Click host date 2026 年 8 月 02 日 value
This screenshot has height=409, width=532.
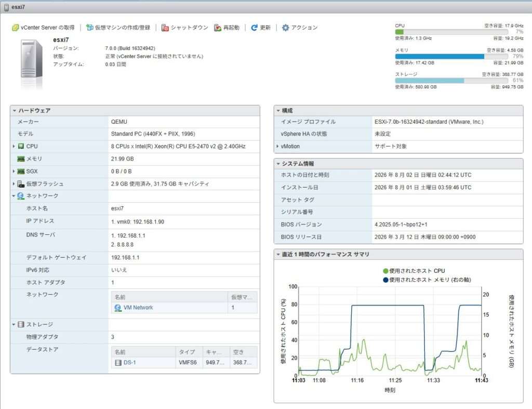coord(423,175)
